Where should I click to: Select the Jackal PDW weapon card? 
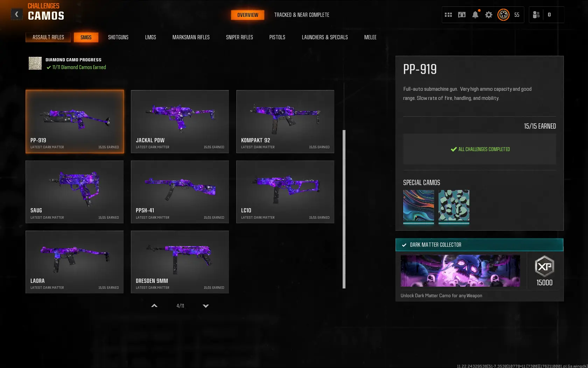(x=180, y=122)
